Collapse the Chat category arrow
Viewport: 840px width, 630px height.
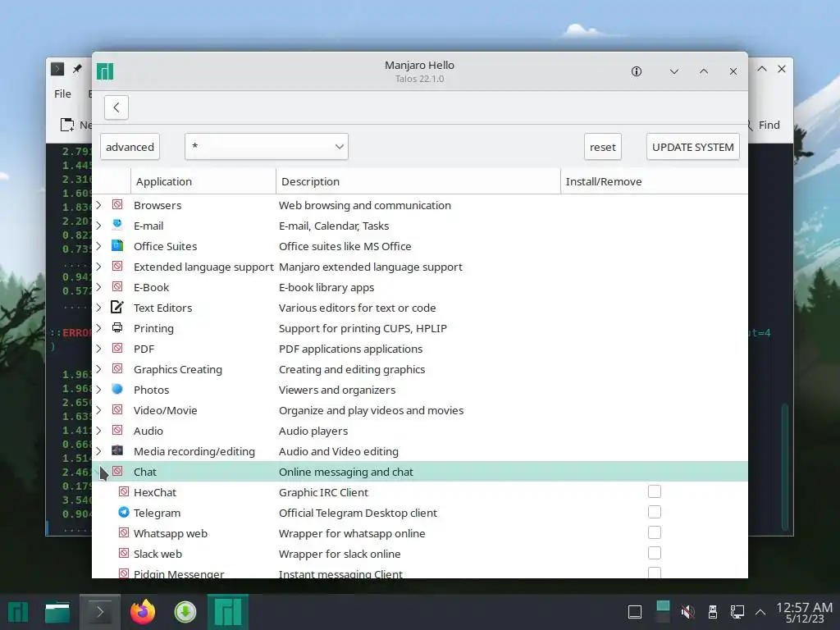click(x=98, y=472)
